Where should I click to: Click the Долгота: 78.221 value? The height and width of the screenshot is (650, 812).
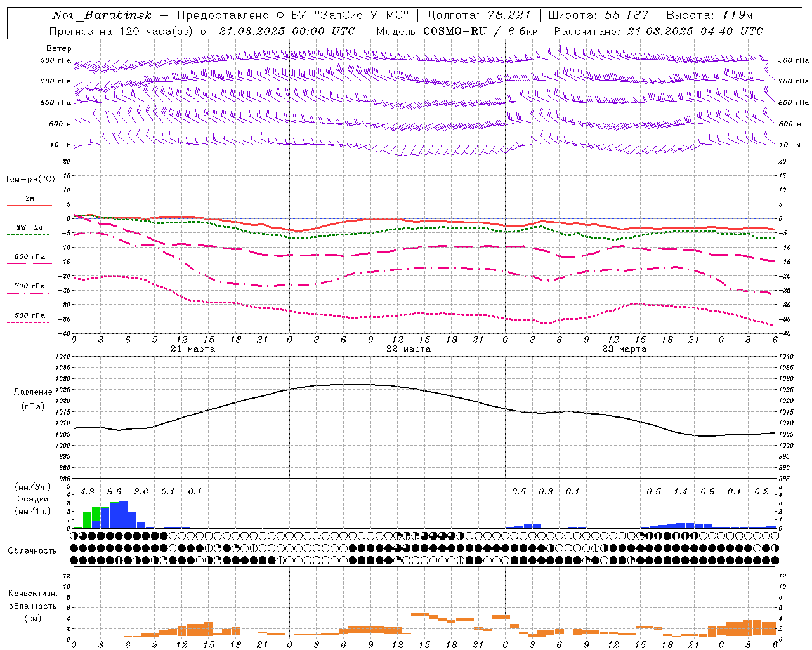tap(479, 15)
